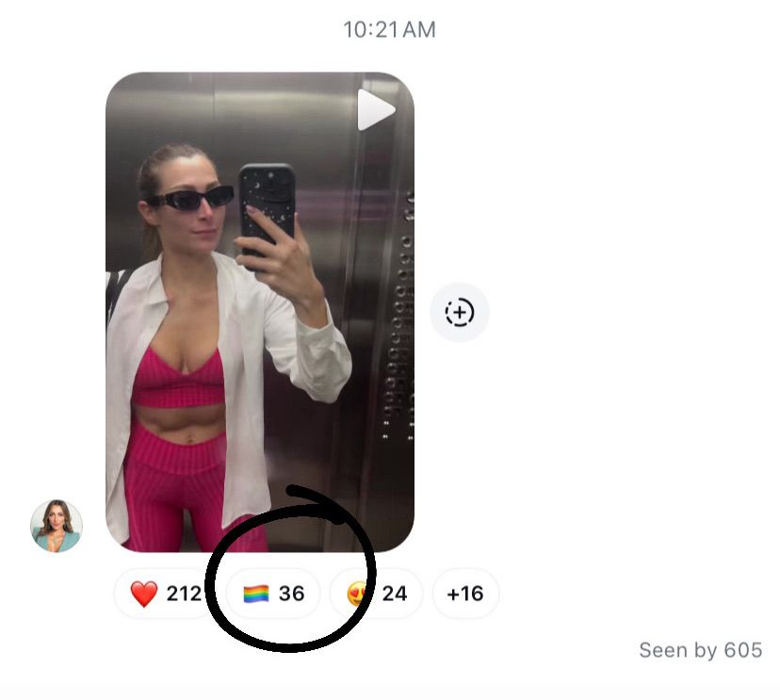Tap the sunglasses in the video preview

pos(190,199)
